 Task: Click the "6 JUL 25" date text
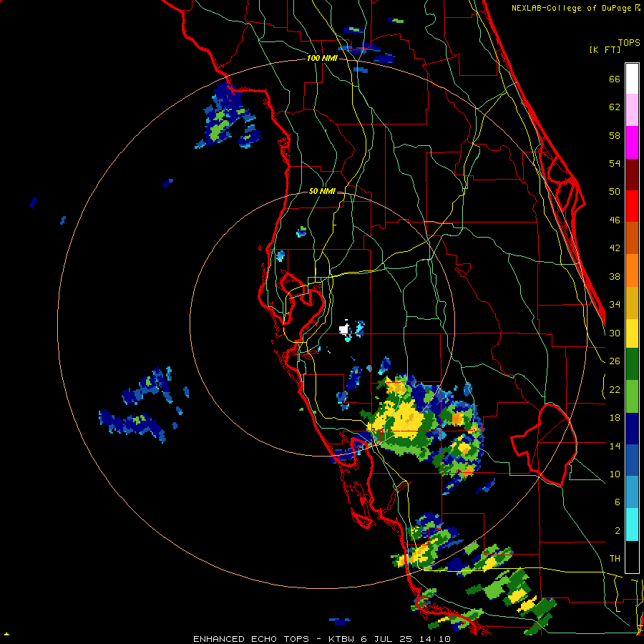[x=386, y=639]
